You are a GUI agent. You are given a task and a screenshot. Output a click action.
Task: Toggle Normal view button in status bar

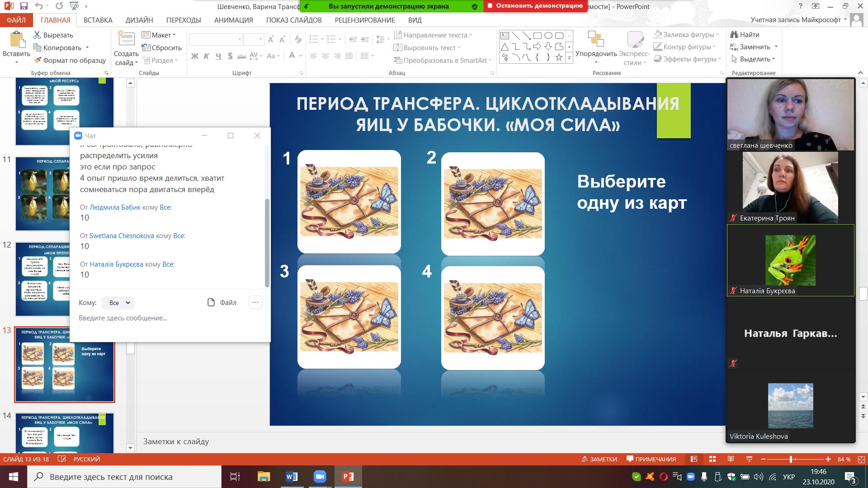coord(694,459)
